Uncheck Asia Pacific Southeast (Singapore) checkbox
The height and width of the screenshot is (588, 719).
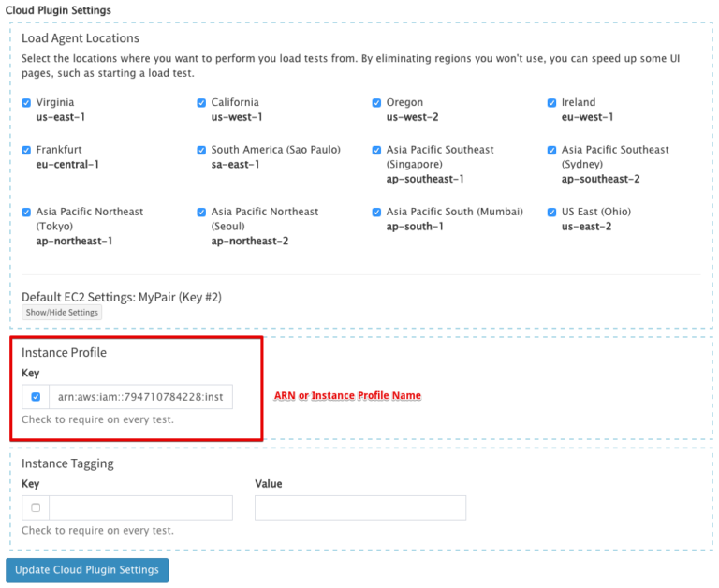[376, 150]
